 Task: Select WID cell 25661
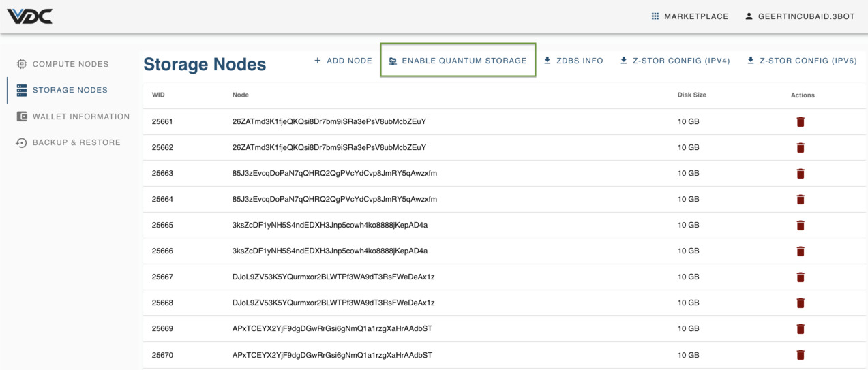point(162,121)
